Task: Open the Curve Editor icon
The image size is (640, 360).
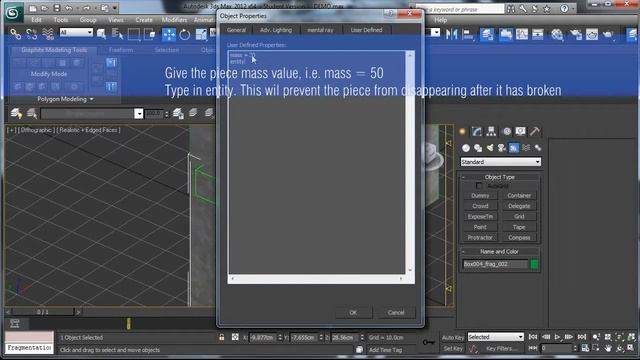Action: tap(522, 34)
